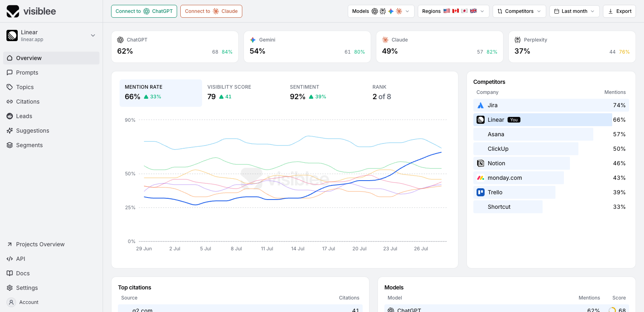This screenshot has height=312, width=644.
Task: Expand the Linear workspace switcher chevron
Action: [x=93, y=35]
